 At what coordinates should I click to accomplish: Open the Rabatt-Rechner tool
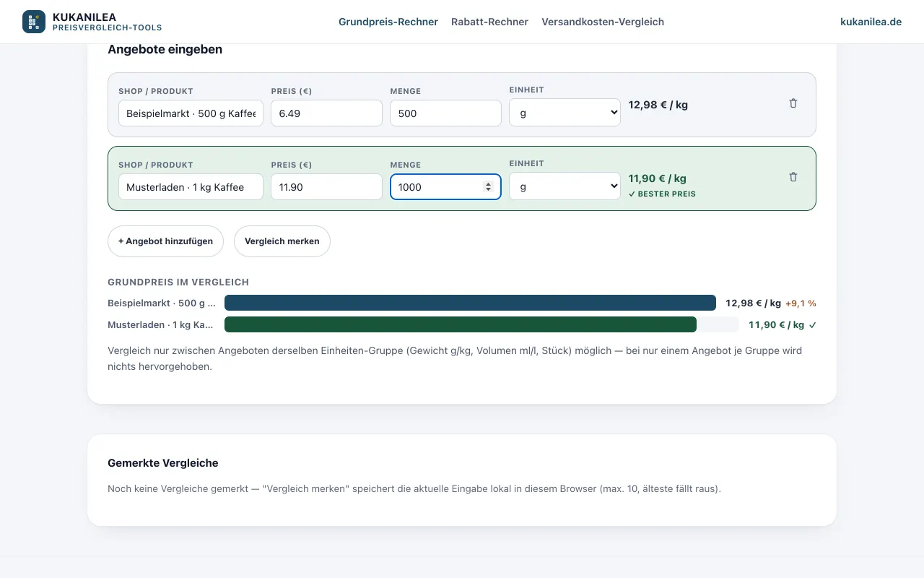pos(489,22)
